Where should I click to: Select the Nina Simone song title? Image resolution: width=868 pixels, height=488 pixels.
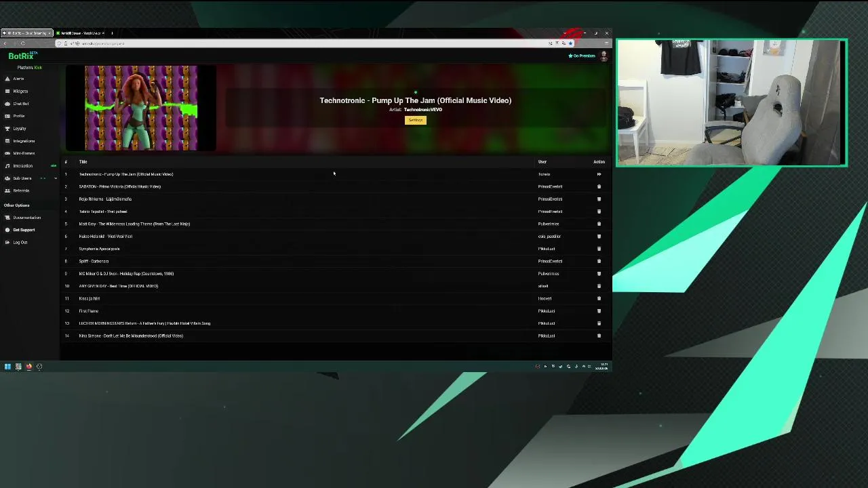pos(131,335)
